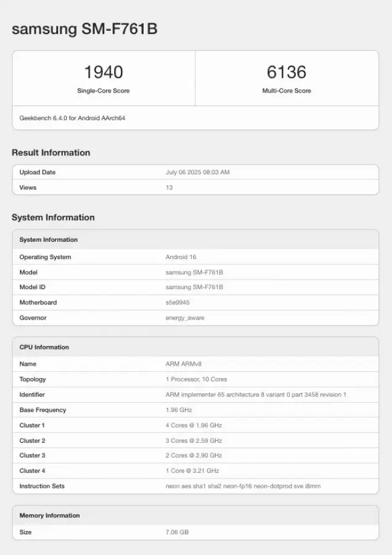
Task: Click the Views row showing 13
Action: pos(195,187)
